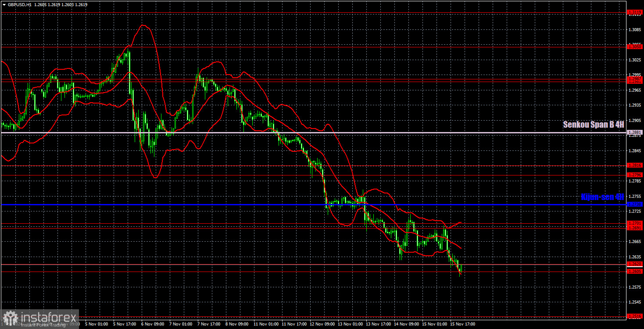Click the 1.2545 price axis value
The width and height of the screenshot is (644, 329).
click(x=635, y=302)
